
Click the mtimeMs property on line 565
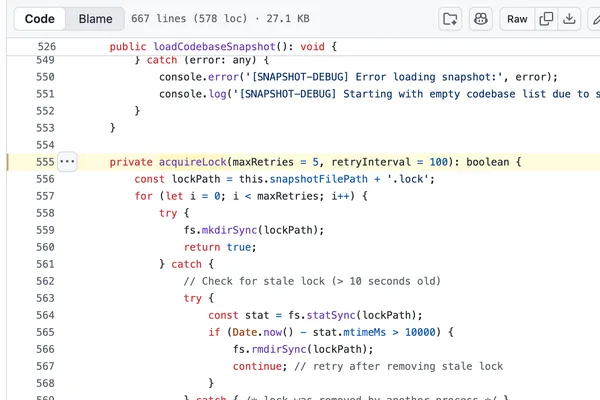tap(365, 332)
